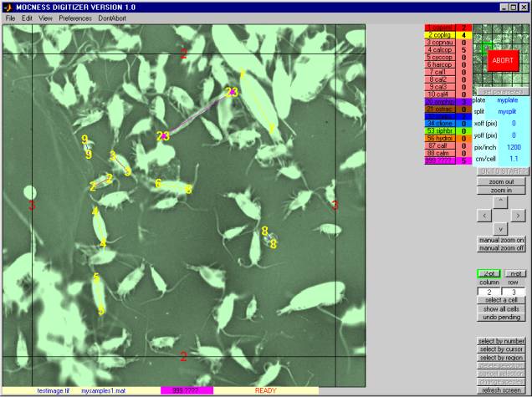This screenshot has height=397, width=532.
Task: Select the 7 cal1 species row
Action: [440, 72]
